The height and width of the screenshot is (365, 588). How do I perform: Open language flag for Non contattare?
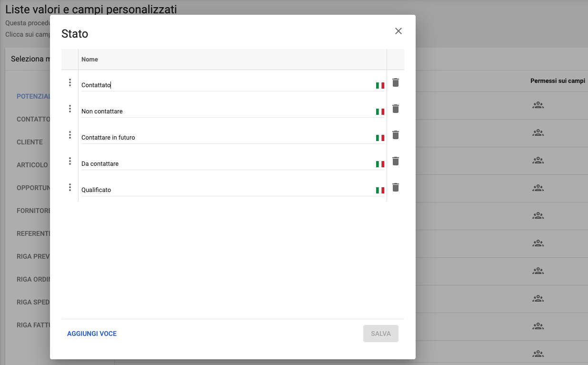pos(380,112)
